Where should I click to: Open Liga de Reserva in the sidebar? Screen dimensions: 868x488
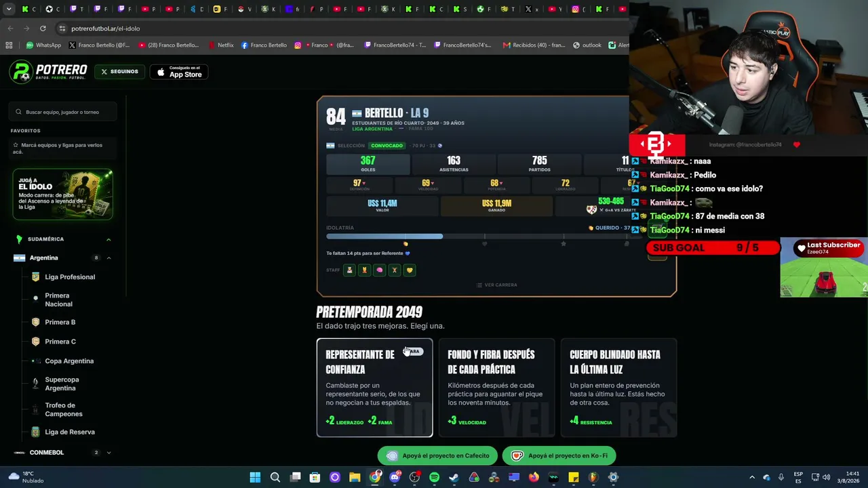[x=70, y=432]
